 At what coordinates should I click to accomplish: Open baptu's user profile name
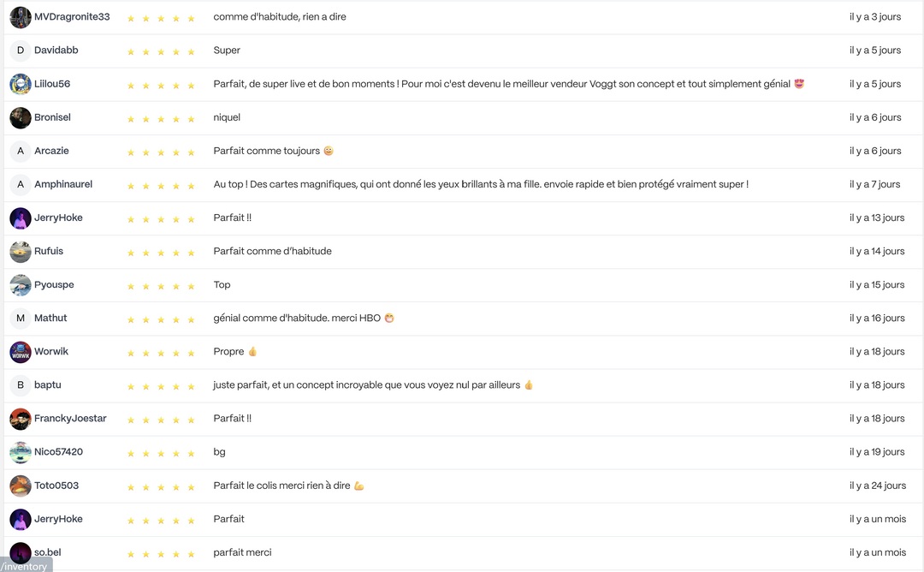pyautogui.click(x=48, y=385)
